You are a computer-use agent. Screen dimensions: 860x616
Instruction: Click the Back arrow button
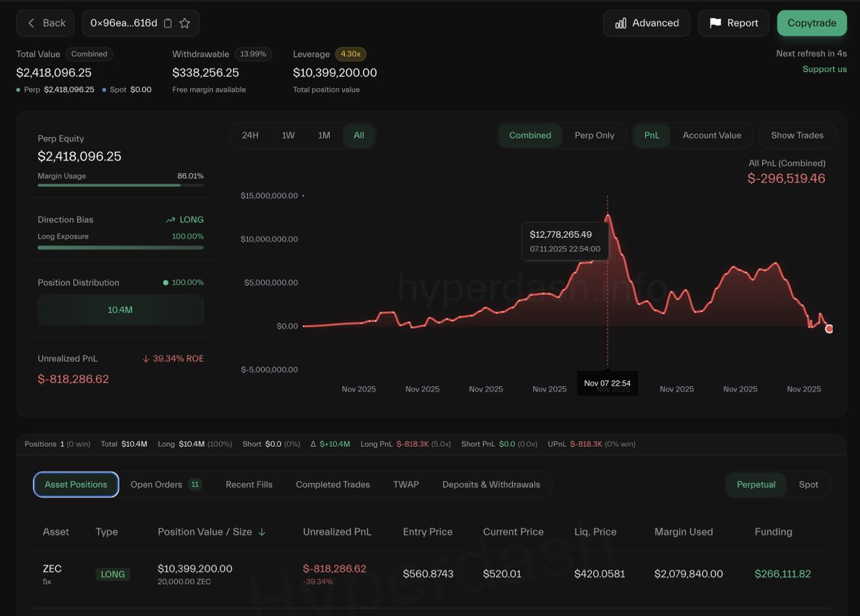pyautogui.click(x=46, y=23)
